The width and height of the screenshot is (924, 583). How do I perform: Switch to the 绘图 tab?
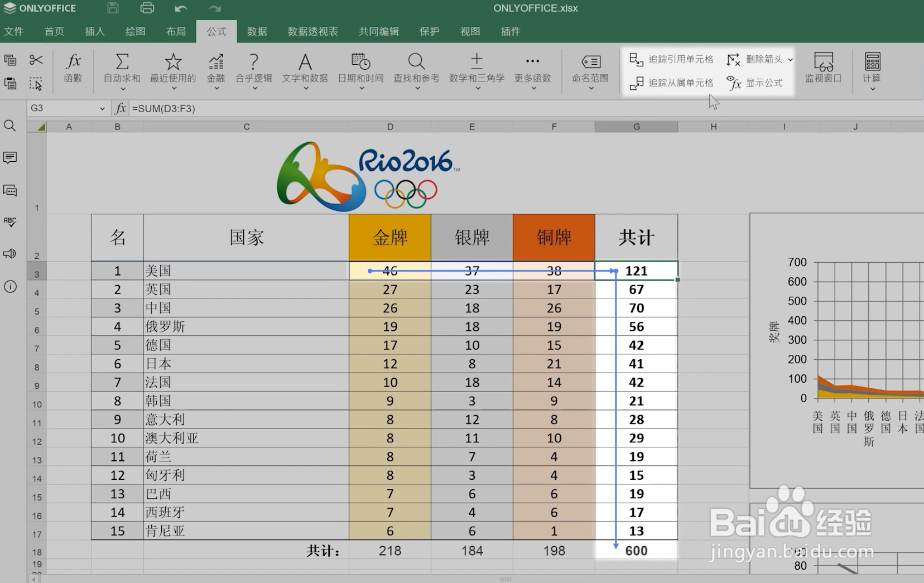136,31
